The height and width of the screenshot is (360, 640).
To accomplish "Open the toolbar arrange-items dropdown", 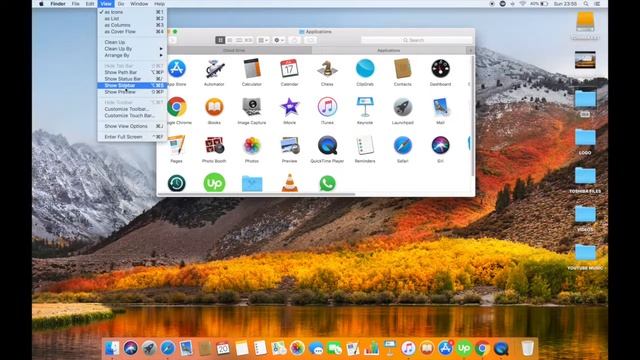I will (x=263, y=40).
